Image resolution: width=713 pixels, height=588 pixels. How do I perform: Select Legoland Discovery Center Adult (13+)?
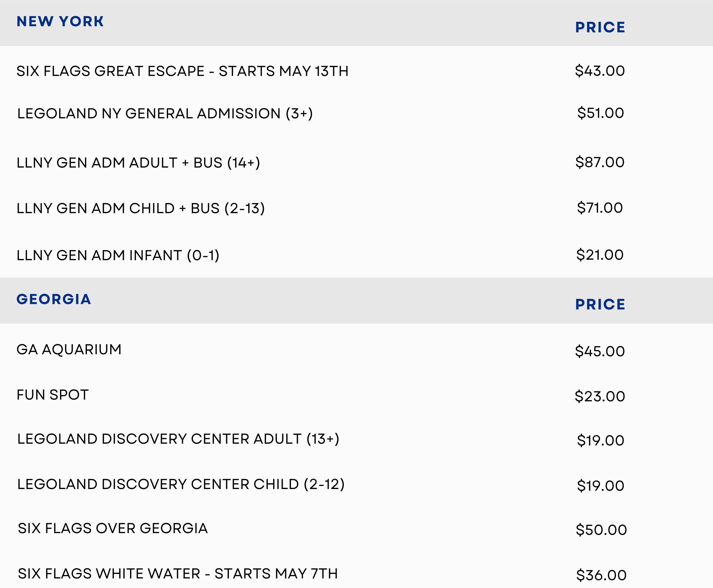coord(178,439)
